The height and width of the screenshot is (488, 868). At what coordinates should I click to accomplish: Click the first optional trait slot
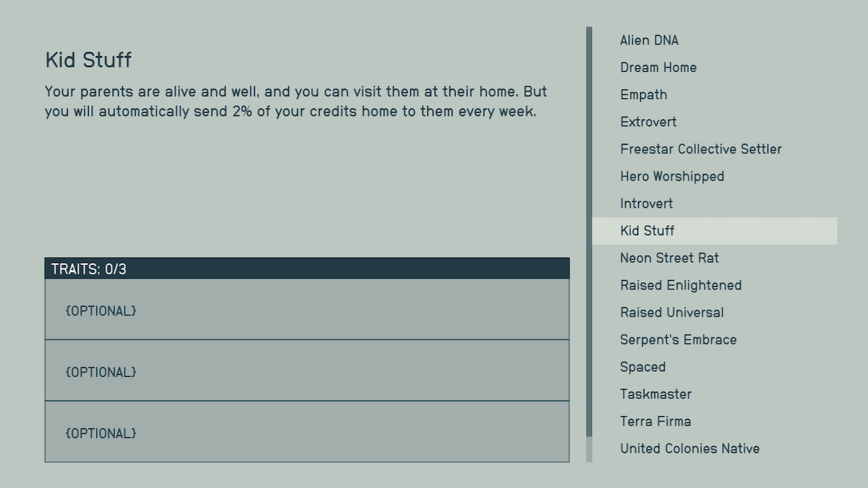307,310
